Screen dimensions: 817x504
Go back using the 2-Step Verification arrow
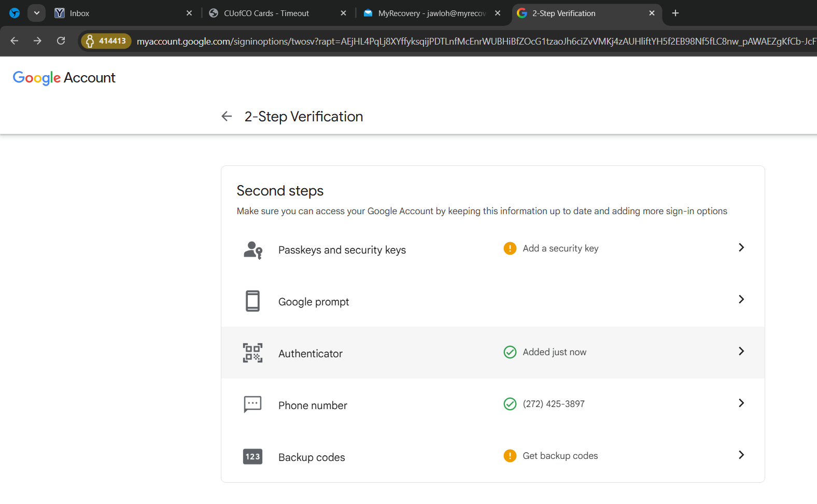pyautogui.click(x=227, y=117)
